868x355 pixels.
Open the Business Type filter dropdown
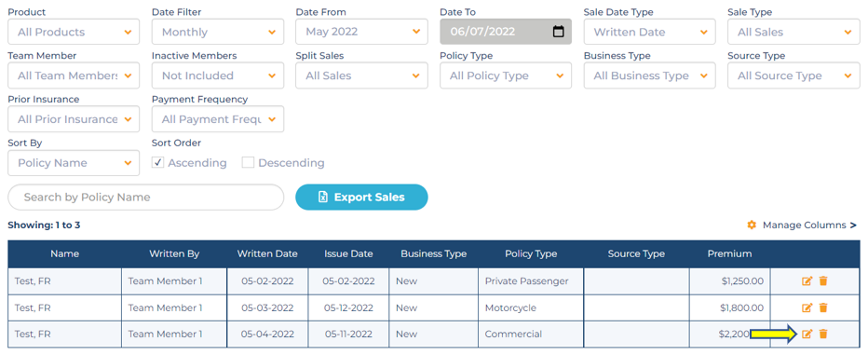(x=649, y=75)
